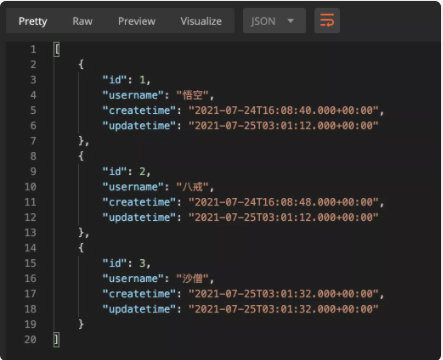Click the username value "八戒"
The height and width of the screenshot is (360, 443).
click(193, 187)
